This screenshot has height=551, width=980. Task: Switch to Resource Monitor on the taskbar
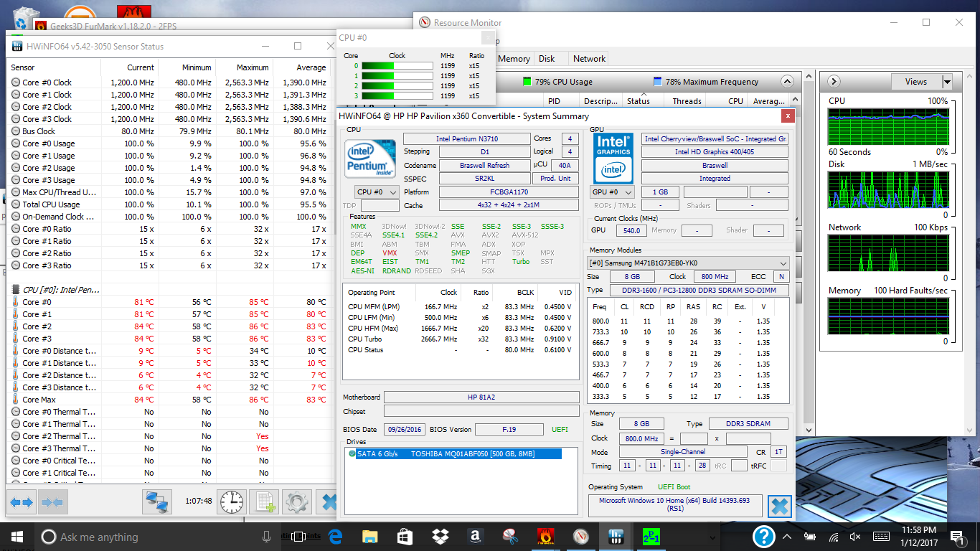coord(580,536)
